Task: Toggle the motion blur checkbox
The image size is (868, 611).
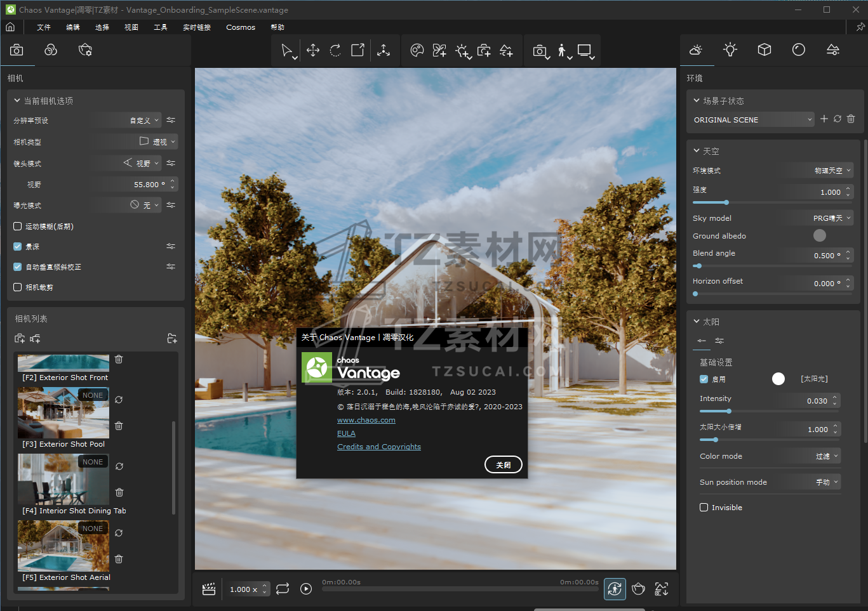Action: point(18,226)
